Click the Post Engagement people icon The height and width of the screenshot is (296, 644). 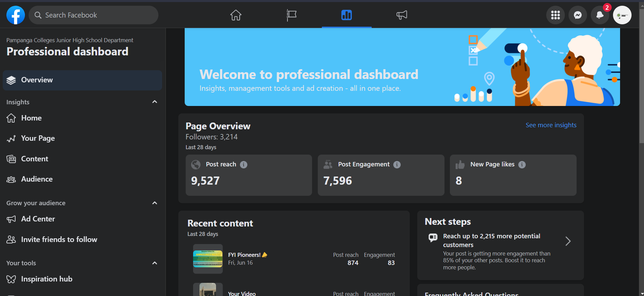328,164
